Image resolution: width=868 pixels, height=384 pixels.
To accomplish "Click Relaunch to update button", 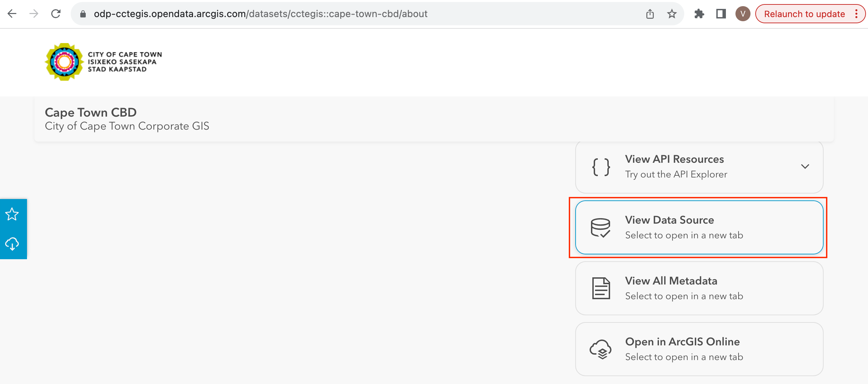I will (804, 14).
